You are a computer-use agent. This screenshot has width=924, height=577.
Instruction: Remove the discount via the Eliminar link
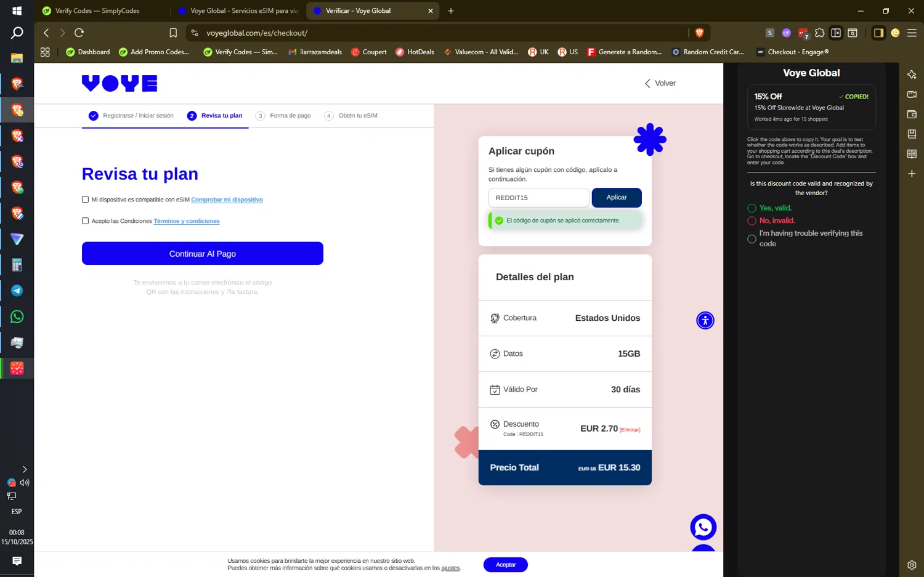630,430
